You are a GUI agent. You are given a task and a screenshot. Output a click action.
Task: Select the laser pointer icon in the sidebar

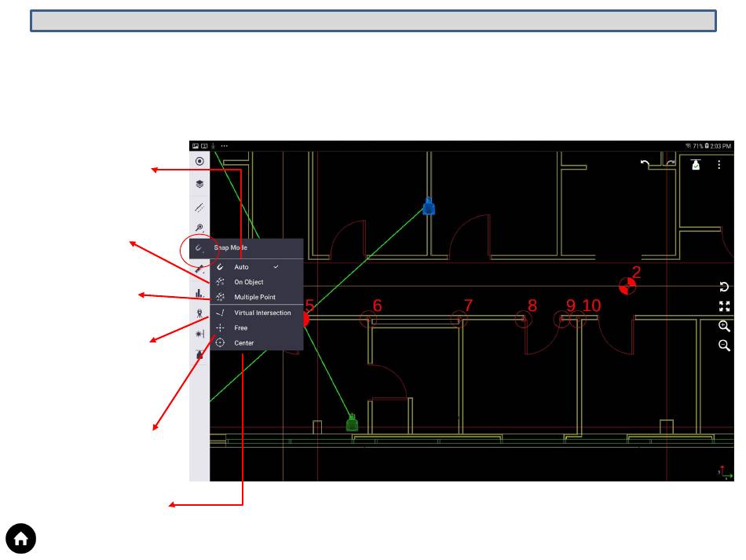coord(199,334)
